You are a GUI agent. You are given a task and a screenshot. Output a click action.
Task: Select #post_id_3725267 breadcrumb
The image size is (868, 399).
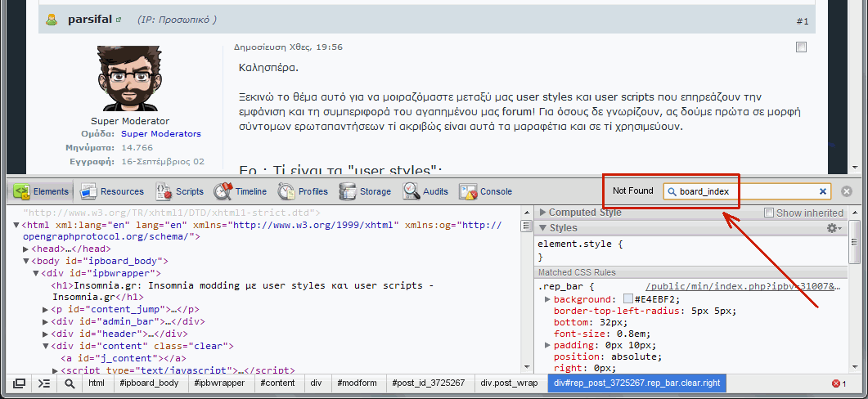(x=428, y=383)
